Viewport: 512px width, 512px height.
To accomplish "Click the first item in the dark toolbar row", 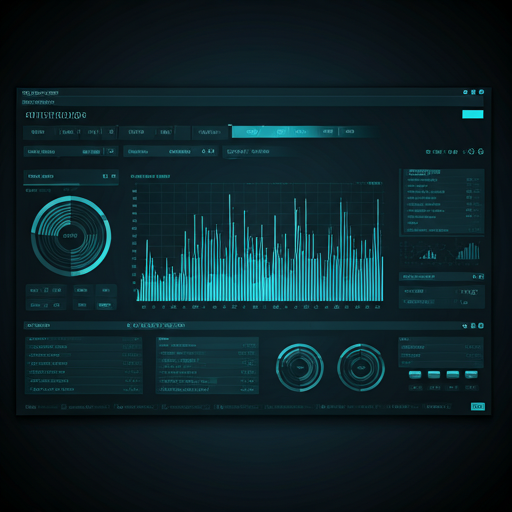I will pyautogui.click(x=38, y=132).
